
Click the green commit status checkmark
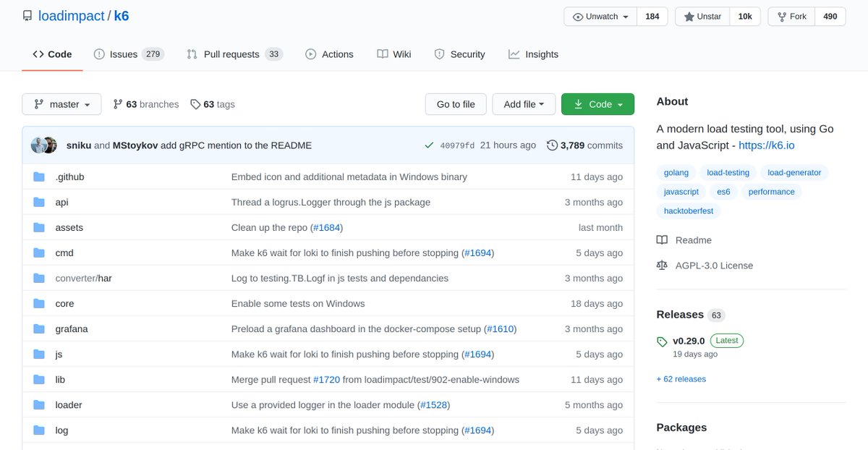tap(430, 145)
